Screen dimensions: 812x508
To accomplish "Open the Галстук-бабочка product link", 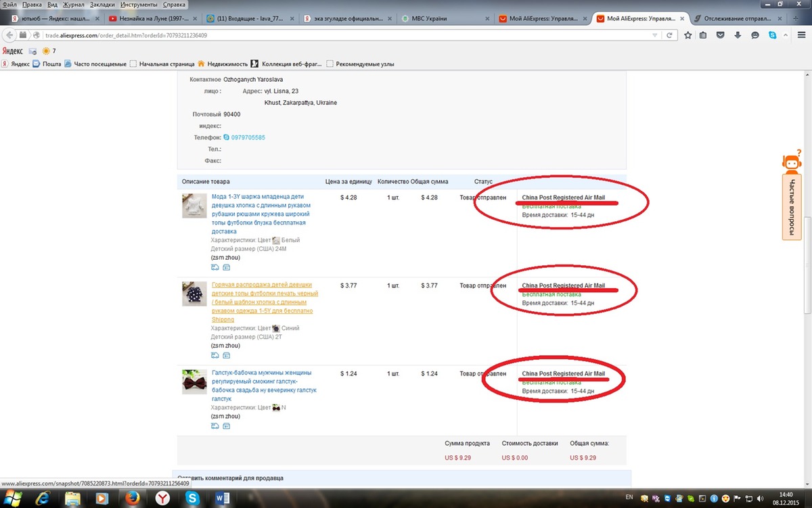I will (263, 386).
